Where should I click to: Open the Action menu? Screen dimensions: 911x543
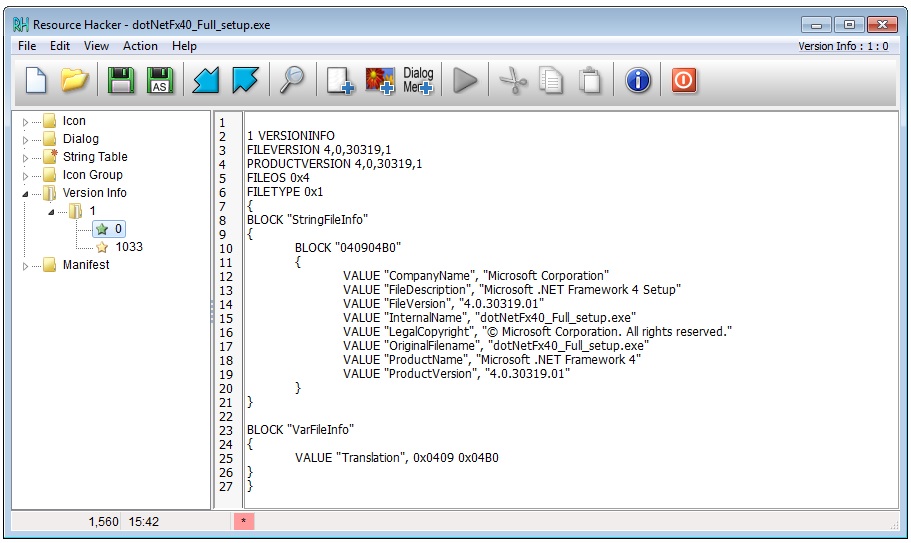(x=140, y=46)
